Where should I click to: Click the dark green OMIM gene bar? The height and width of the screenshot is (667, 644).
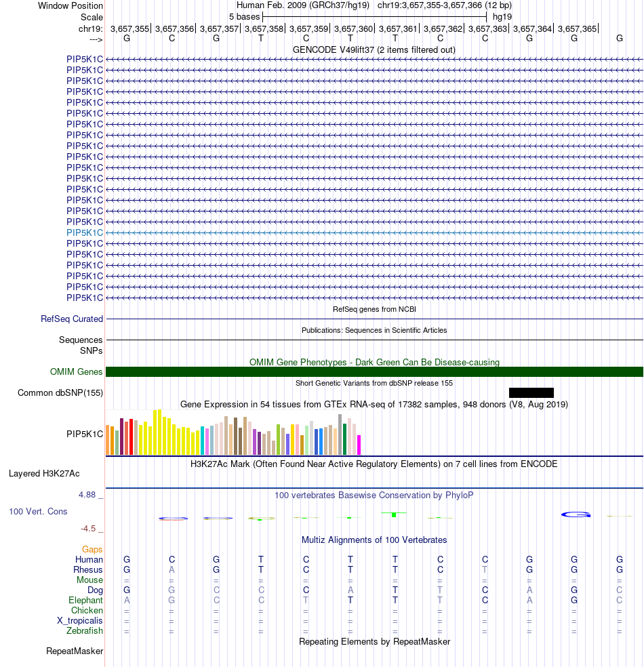pyautogui.click(x=374, y=371)
